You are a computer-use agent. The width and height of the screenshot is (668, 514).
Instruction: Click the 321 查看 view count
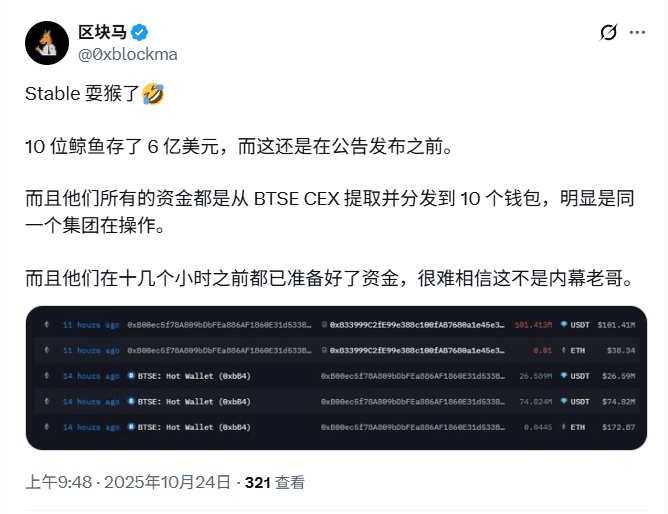tap(275, 482)
